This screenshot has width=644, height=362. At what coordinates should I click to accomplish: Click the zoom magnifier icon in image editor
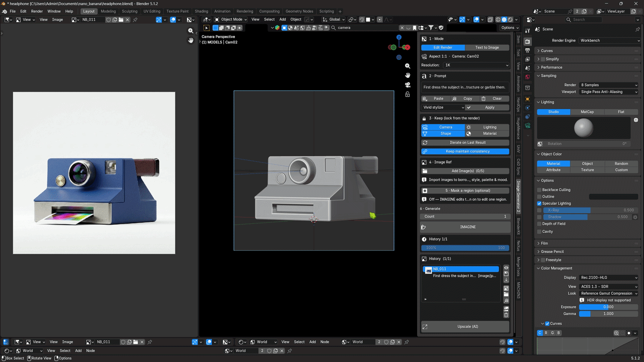pos(191,31)
